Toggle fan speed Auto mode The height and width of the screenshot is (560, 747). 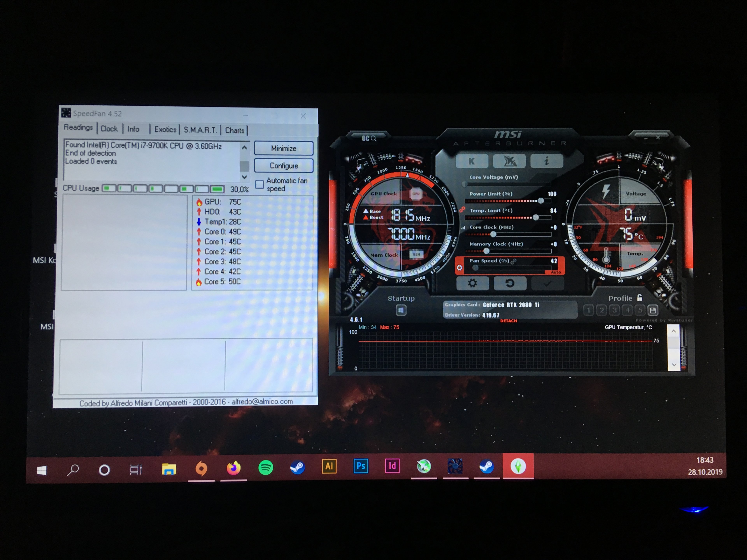(555, 272)
